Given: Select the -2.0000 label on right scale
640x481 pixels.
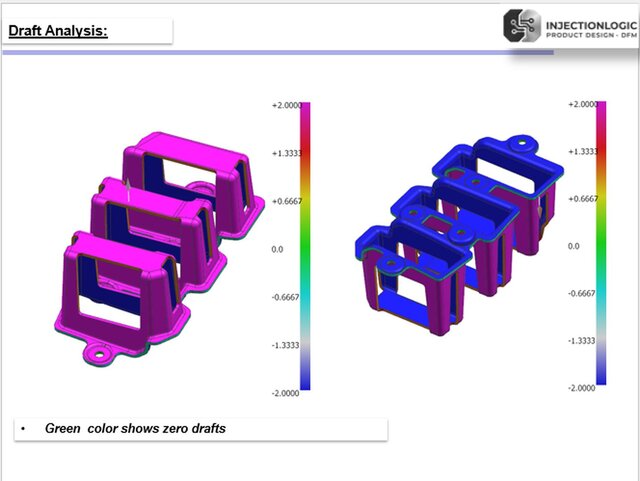Looking at the screenshot, I should [581, 388].
